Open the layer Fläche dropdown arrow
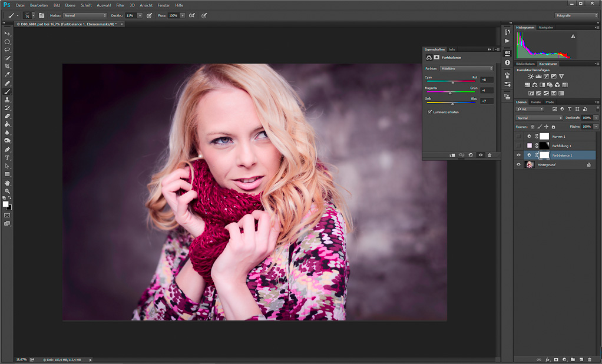This screenshot has height=364, width=602. coord(596,126)
